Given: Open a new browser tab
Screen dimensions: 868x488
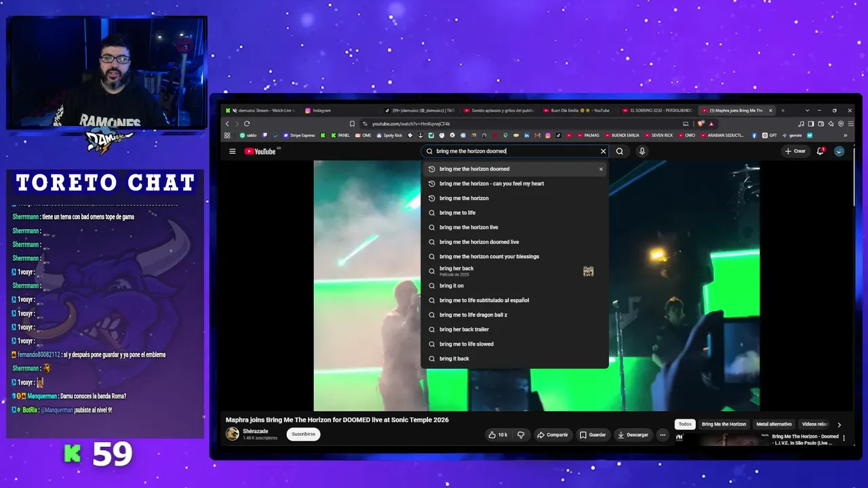Looking at the screenshot, I should [783, 110].
